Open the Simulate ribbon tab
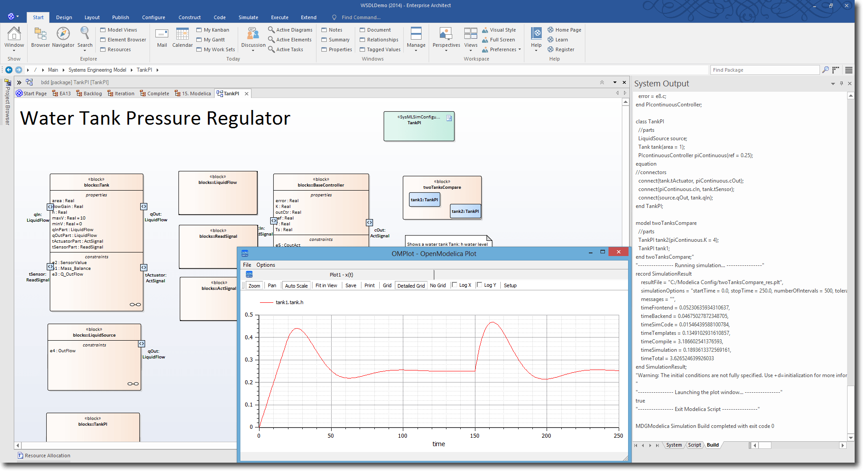The width and height of the screenshot is (868, 476). [248, 17]
